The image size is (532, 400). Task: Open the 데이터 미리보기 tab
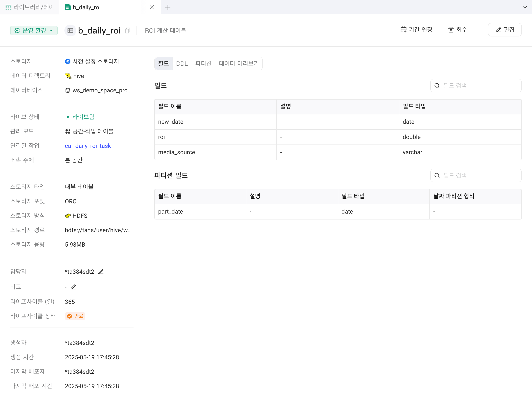[x=239, y=64]
